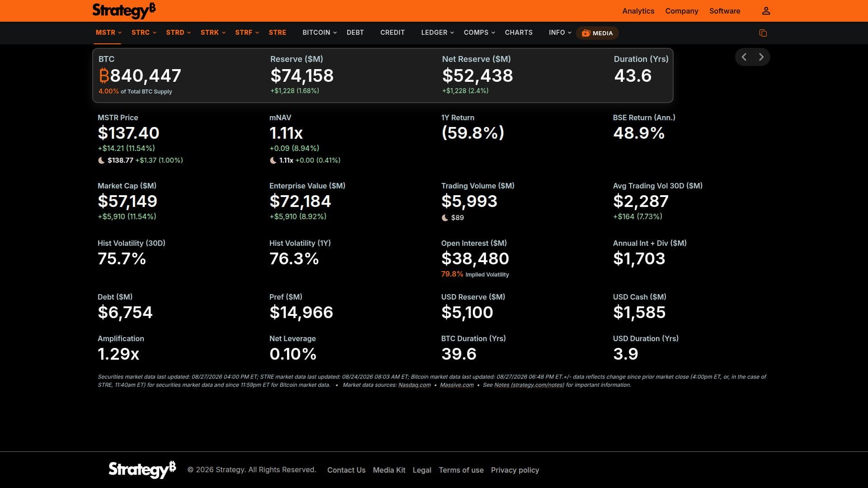Click the Strategy logo in the footer
The height and width of the screenshot is (488, 868).
click(142, 469)
